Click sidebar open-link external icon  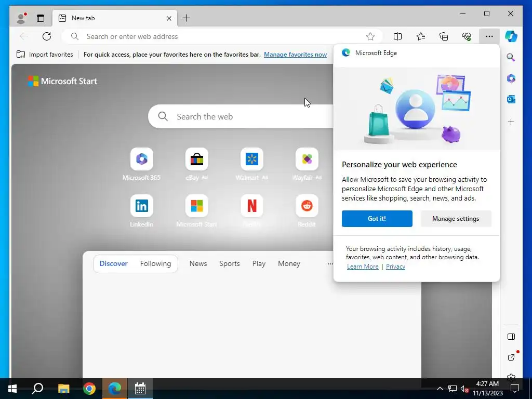coord(511,357)
